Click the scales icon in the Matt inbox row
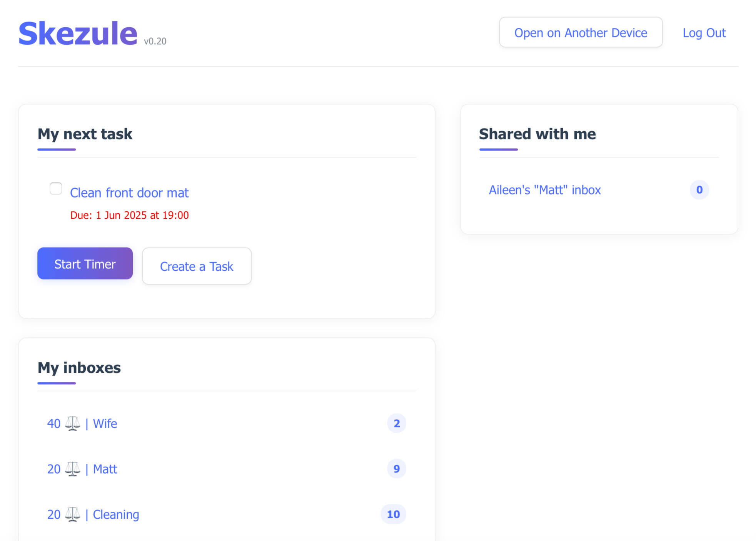756x541 pixels. click(x=72, y=469)
